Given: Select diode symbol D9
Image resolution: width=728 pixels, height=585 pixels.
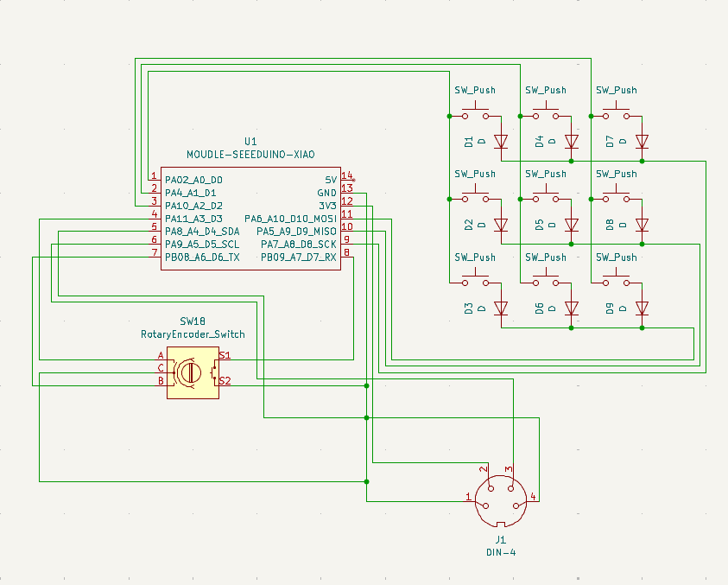Looking at the screenshot, I should click(643, 308).
